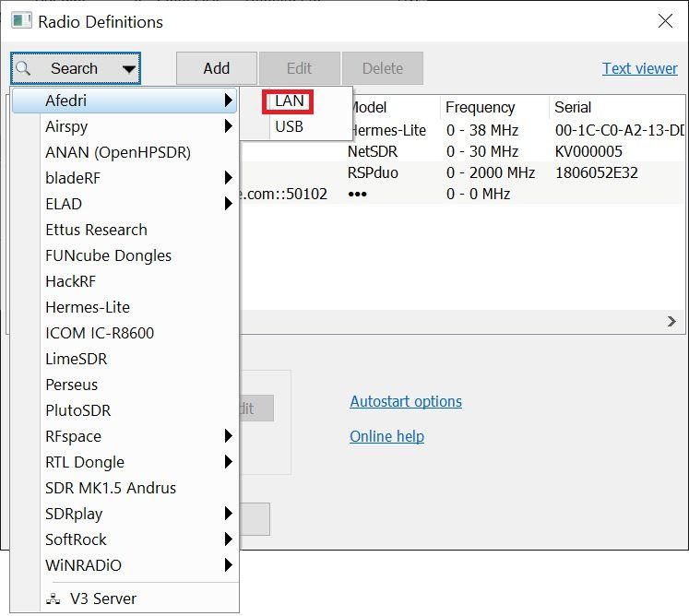
Task: Expand the RTL Dongle submenu arrow
Action: point(228,462)
